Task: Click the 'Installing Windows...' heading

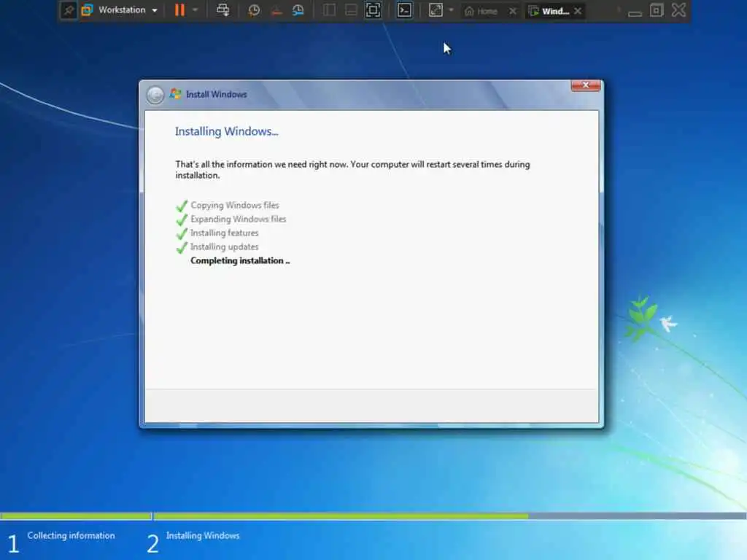Action: click(226, 131)
